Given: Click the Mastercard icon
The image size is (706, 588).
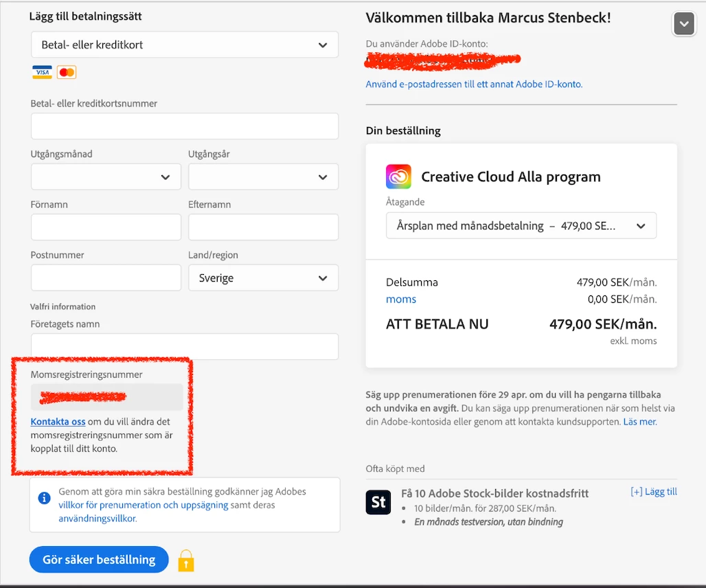Looking at the screenshot, I should [x=67, y=72].
